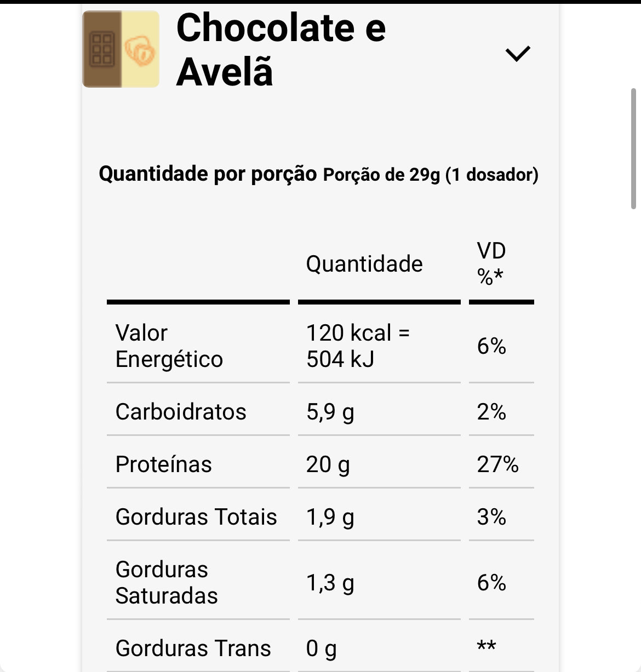The height and width of the screenshot is (672, 641).
Task: Click the VD %* column header
Action: pos(491,264)
